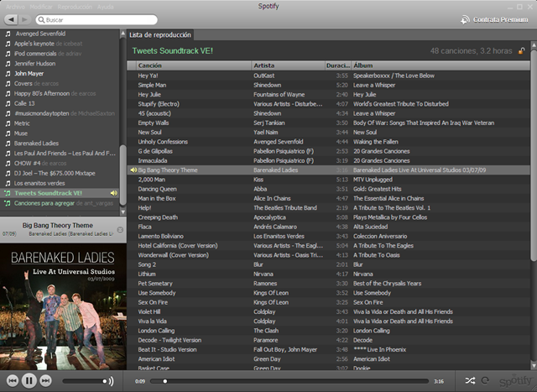
Task: Click the artist Green Day on American Idiot row
Action: point(267,358)
